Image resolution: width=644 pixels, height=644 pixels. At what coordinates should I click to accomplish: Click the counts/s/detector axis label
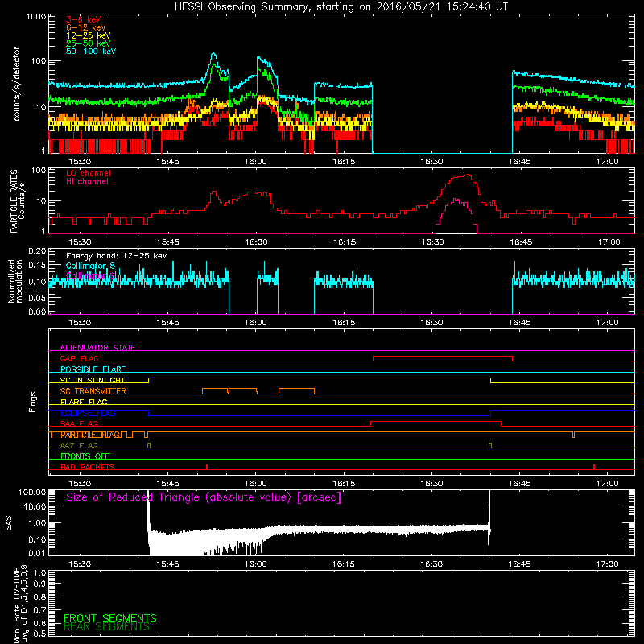coord(17,84)
